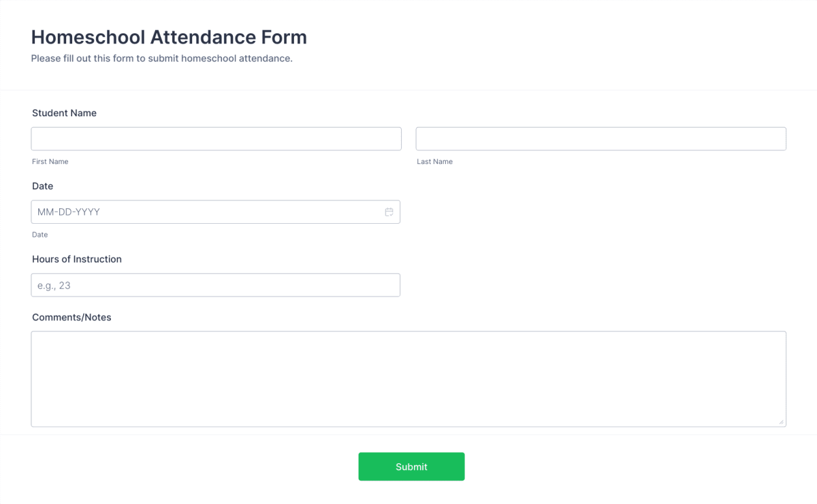Click the Student Name section label
This screenshot has height=504, width=817.
point(64,113)
